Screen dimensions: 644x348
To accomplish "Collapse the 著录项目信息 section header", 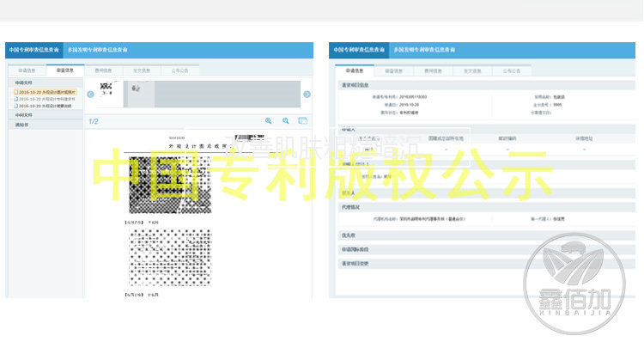I will click(487, 85).
